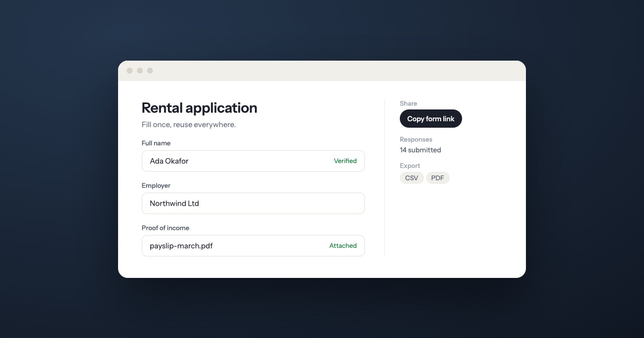This screenshot has width=644, height=338.
Task: Select the Employer field containing Northwind Ltd
Action: pos(253,203)
